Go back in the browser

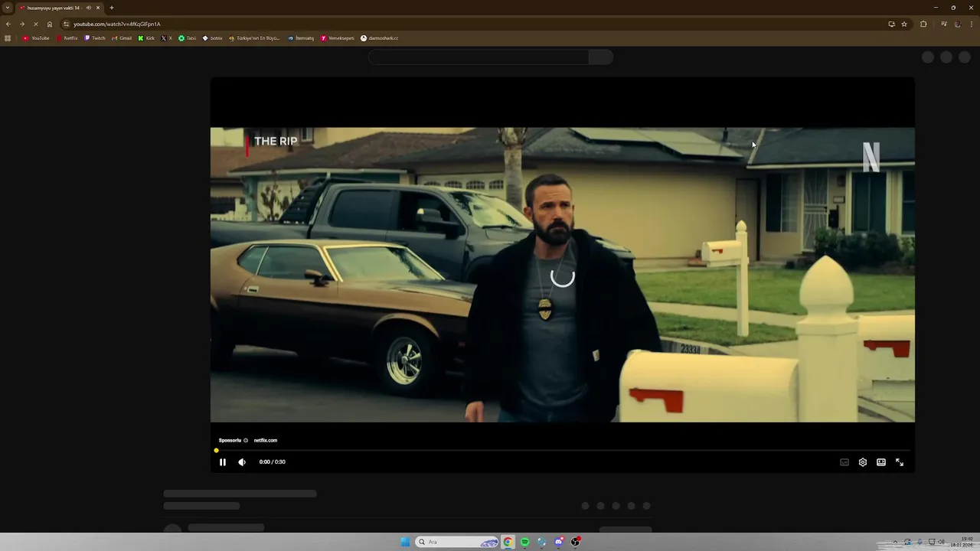click(8, 24)
